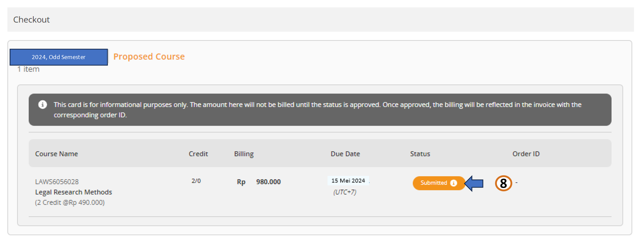Image resolution: width=644 pixels, height=245 pixels.
Task: Click the Submitted status badge
Action: 434,183
